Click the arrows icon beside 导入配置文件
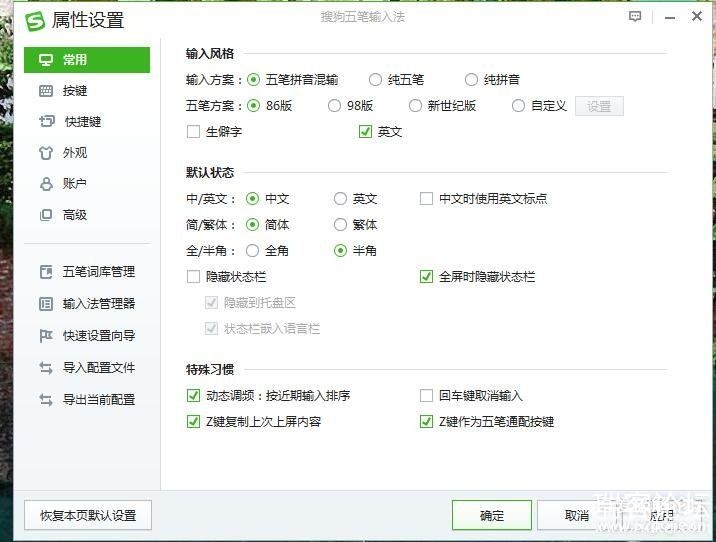Screen dimensions: 716x542 46,368
